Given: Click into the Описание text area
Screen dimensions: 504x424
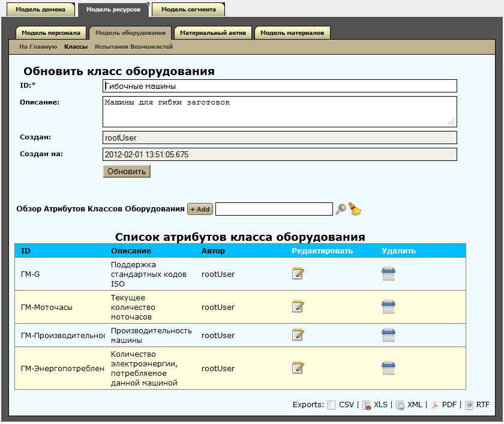Looking at the screenshot, I should [x=280, y=112].
